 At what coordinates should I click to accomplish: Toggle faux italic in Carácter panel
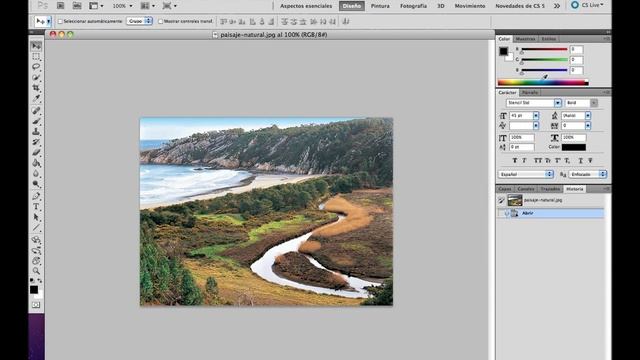point(524,160)
